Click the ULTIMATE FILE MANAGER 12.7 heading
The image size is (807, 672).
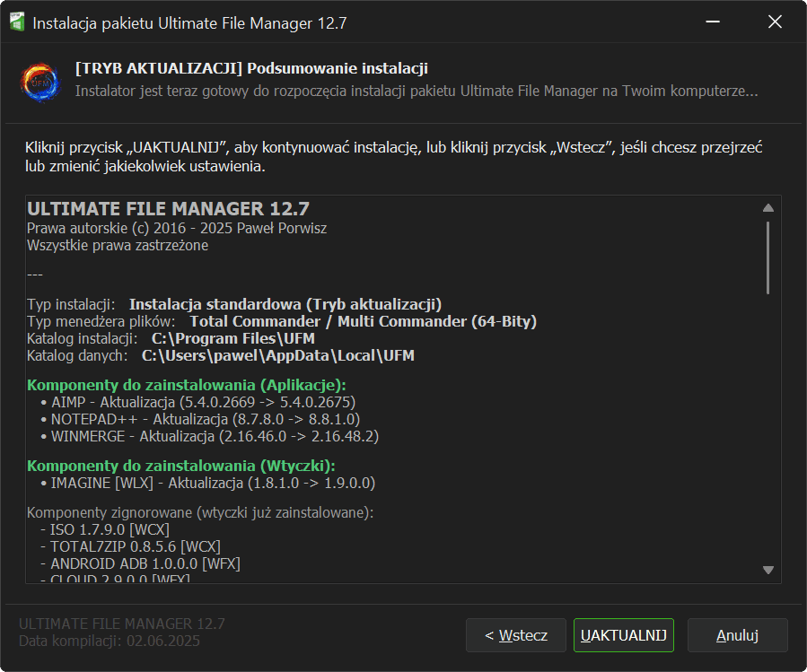point(168,209)
